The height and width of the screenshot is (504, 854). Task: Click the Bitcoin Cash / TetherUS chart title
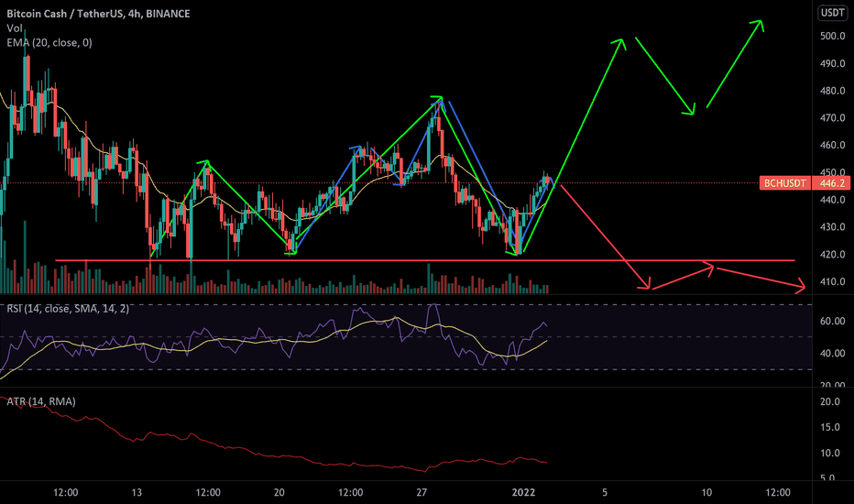(x=98, y=14)
